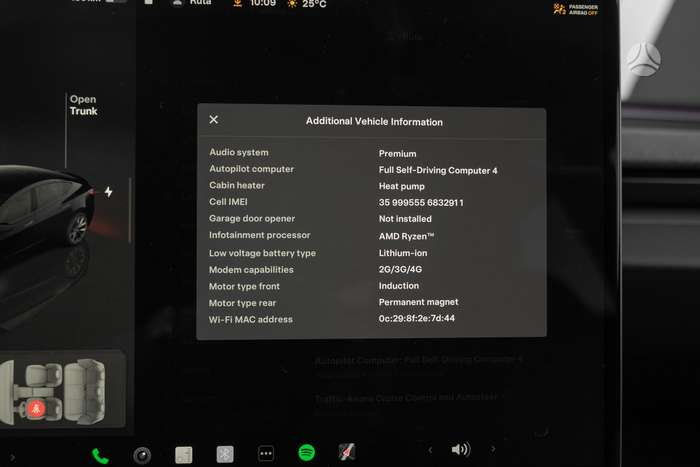Screen dimensions: 700x467
Task: Lower volume with the left chevron
Action: tap(430, 450)
